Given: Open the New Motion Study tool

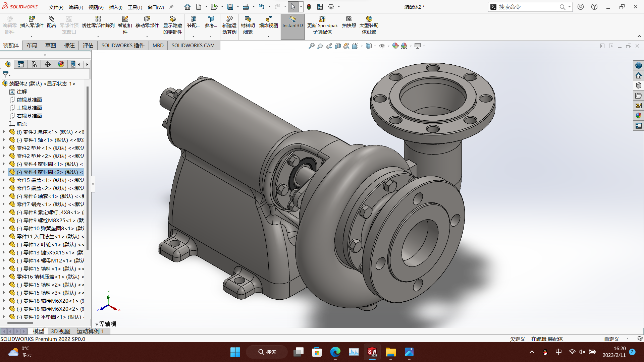Looking at the screenshot, I should coord(229,25).
